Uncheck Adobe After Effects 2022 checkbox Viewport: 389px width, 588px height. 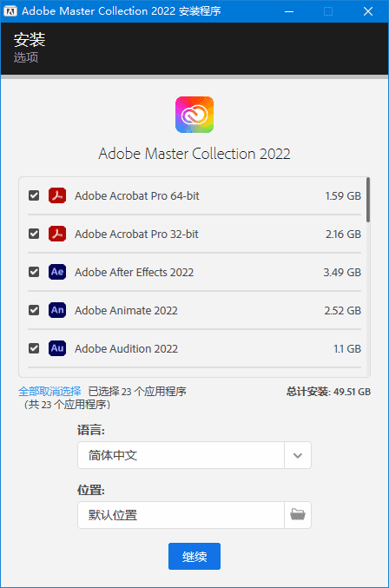point(34,272)
